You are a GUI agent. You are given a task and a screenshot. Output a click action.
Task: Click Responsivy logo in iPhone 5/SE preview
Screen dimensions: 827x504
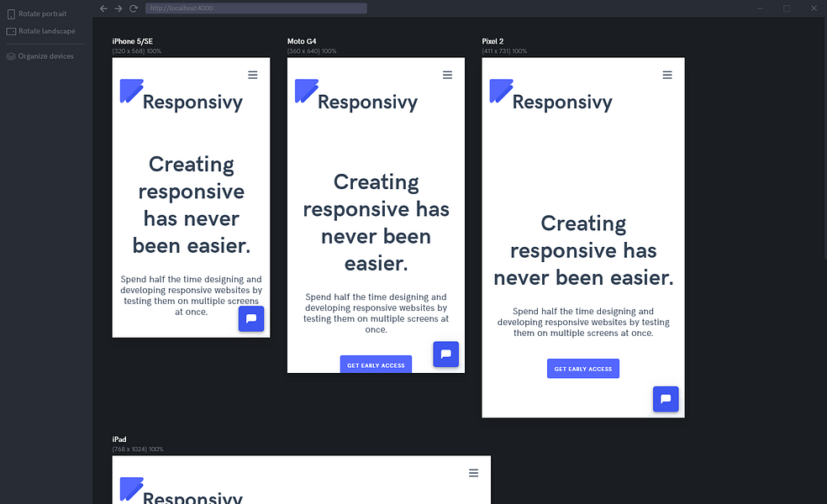coord(182,96)
